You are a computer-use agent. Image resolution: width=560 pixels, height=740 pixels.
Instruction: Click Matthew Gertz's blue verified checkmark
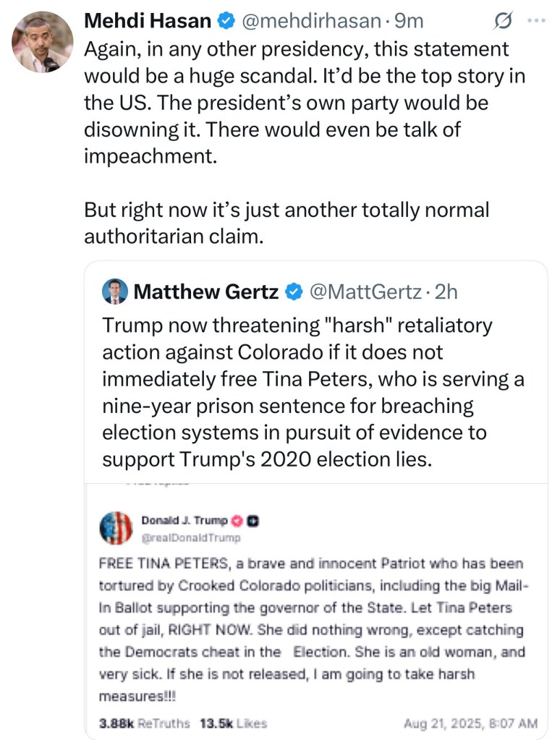pos(293,292)
